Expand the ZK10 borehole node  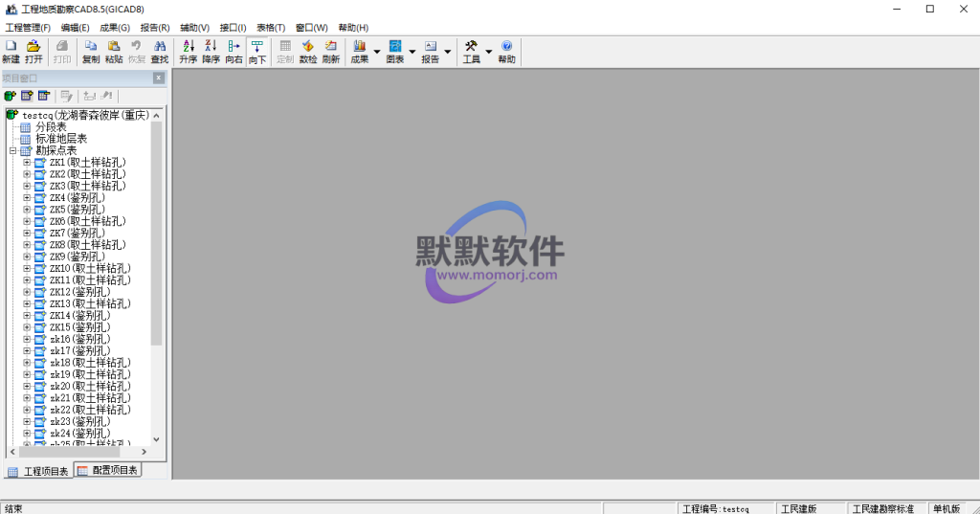click(x=27, y=268)
